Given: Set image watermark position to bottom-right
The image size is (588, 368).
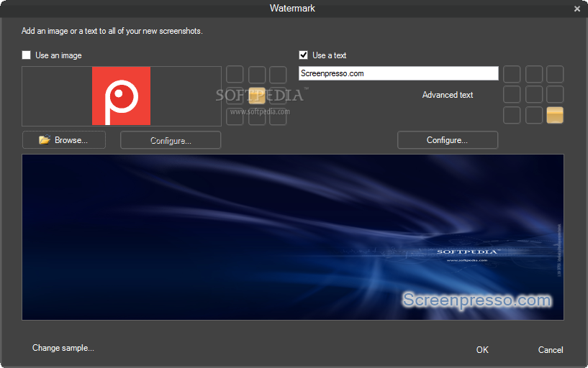Looking at the screenshot, I should click(278, 116).
